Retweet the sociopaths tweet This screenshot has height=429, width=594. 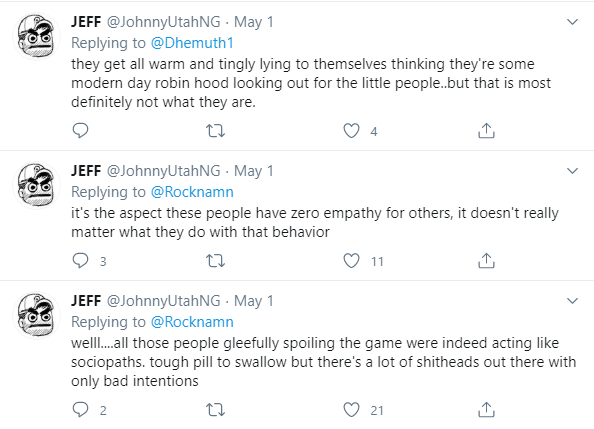[215, 410]
